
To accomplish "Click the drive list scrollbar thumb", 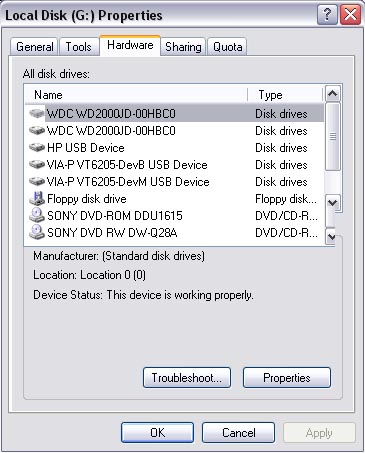I will tap(333, 136).
